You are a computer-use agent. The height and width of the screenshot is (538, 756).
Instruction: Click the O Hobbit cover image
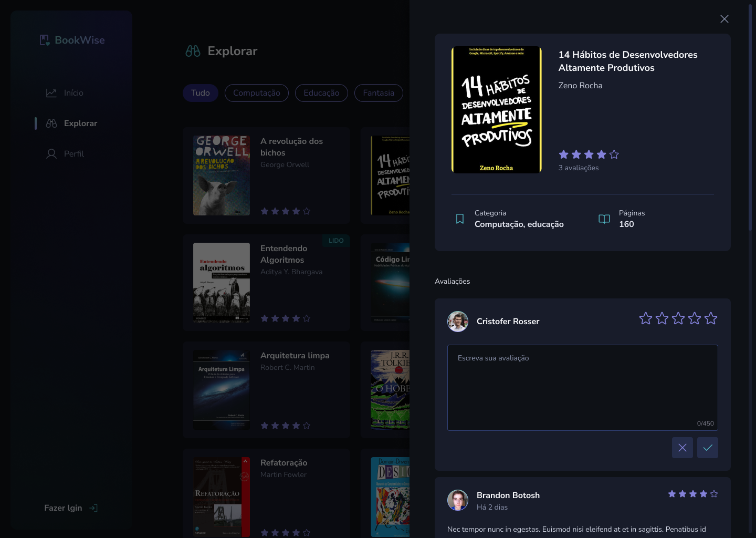390,390
